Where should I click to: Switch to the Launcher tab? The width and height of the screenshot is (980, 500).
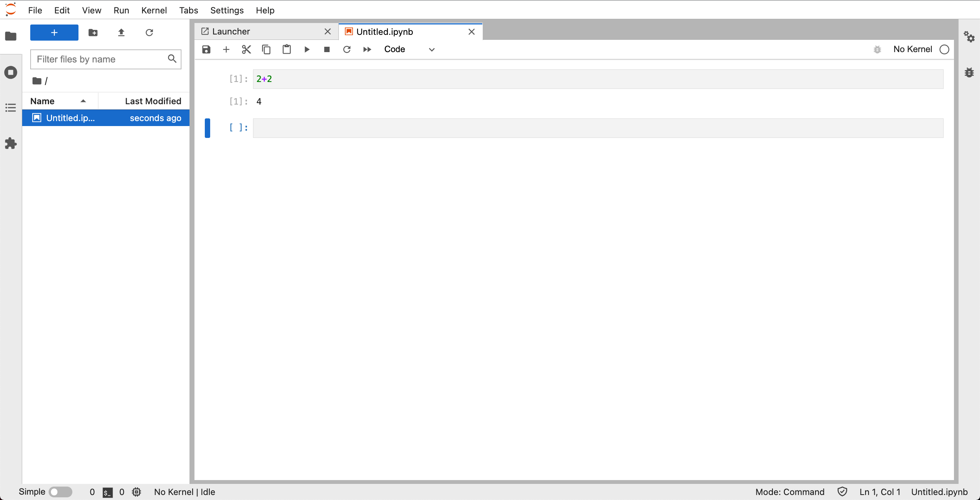point(230,31)
